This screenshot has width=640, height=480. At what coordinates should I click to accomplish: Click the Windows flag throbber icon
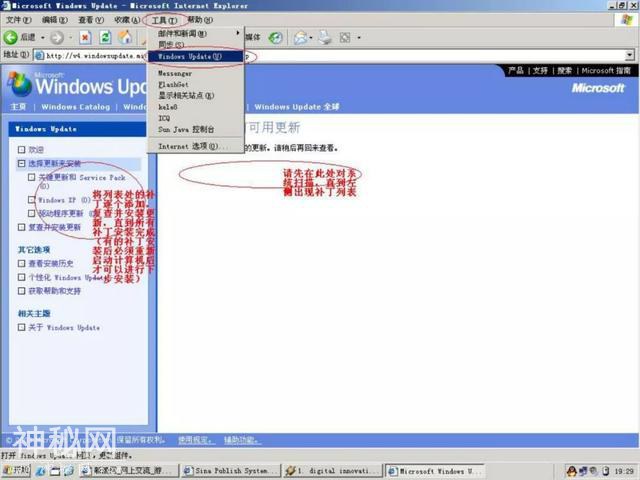tap(626, 20)
